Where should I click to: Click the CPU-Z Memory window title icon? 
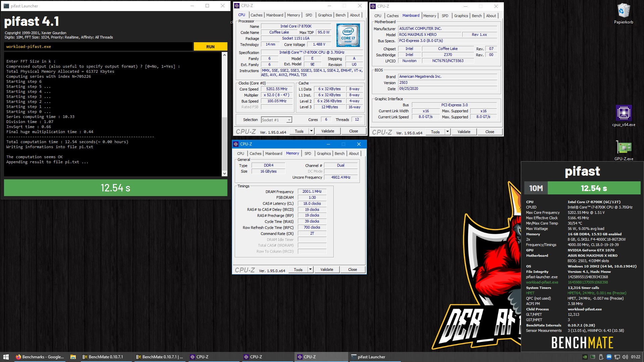236,144
